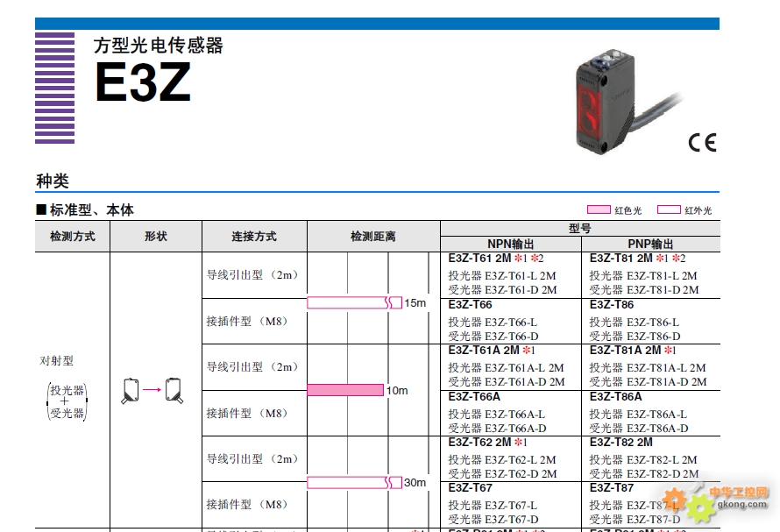Screen dimensions: 780x532
Task: Click the red light legend swatch
Action: coord(599,209)
